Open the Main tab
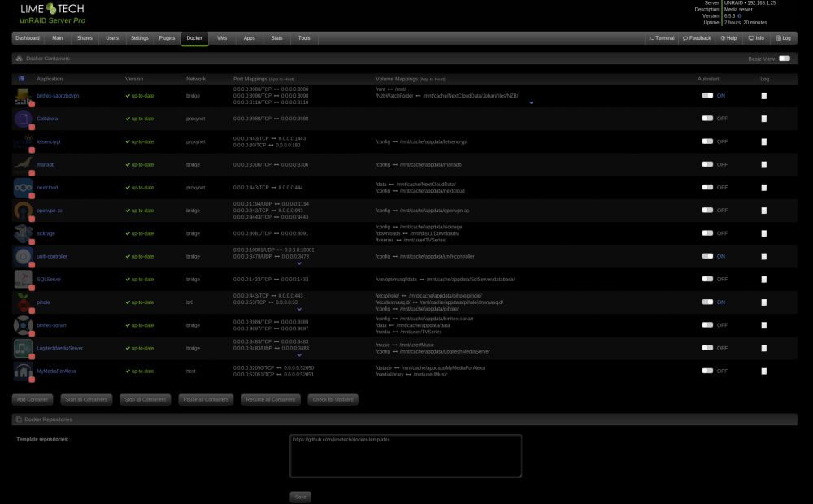 click(58, 38)
